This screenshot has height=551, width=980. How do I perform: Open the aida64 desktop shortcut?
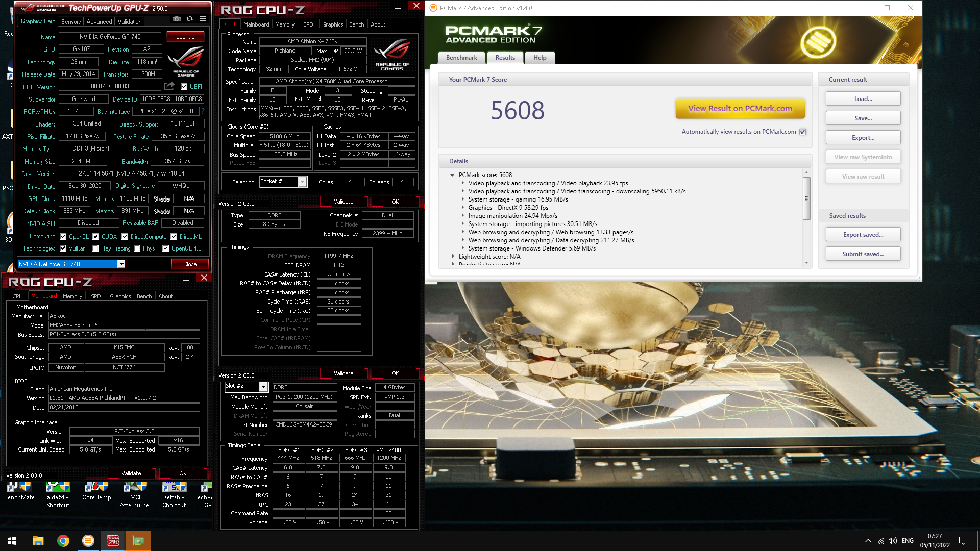[x=58, y=495]
